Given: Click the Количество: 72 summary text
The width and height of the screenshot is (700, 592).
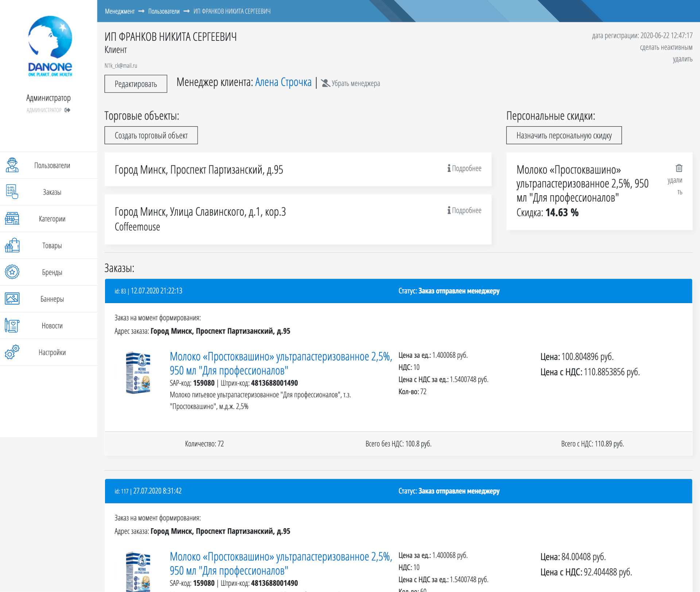Looking at the screenshot, I should click(204, 444).
